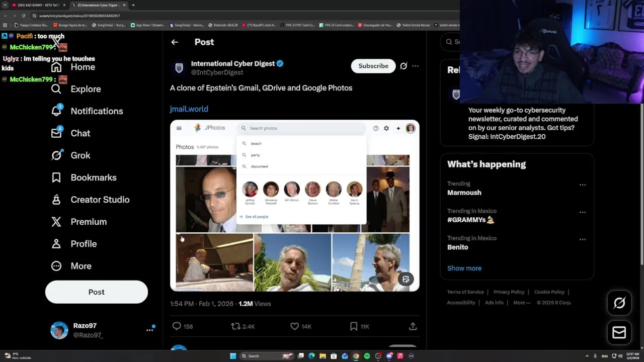Switch to the BAD BUNNY YouTube tab
644x362 pixels.
point(39,5)
